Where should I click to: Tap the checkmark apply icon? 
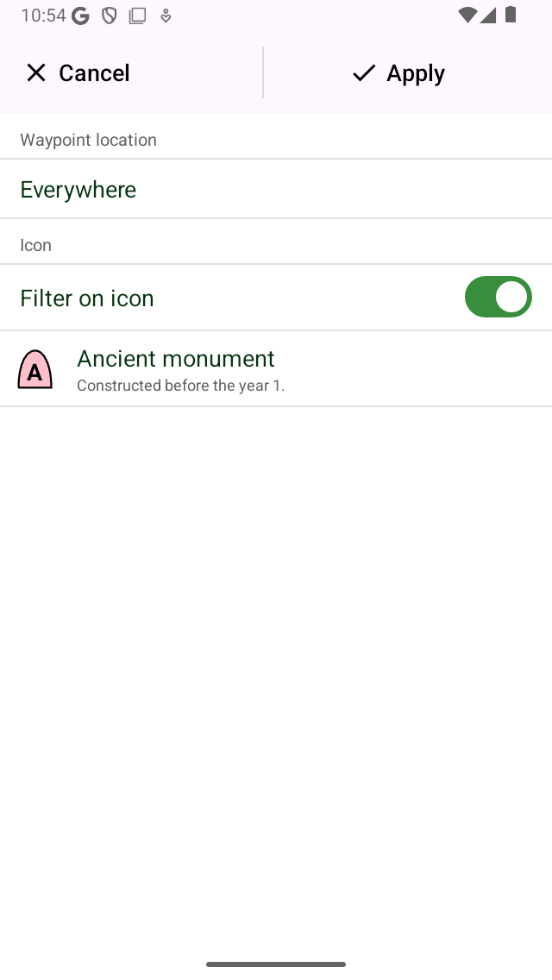coord(364,73)
